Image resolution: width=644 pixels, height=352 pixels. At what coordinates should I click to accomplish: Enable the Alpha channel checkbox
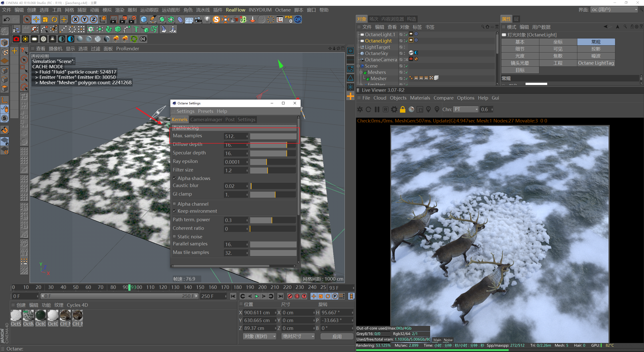pos(175,204)
